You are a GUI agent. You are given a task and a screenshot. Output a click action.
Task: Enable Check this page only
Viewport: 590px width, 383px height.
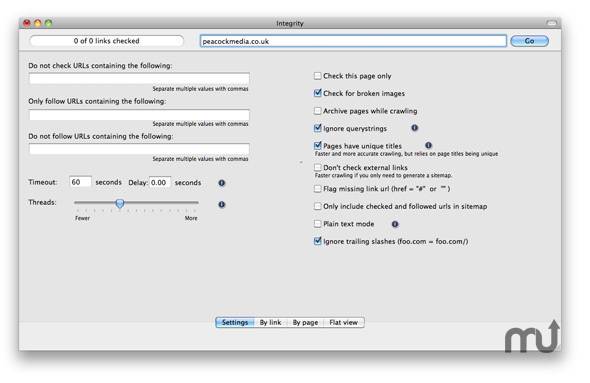318,76
